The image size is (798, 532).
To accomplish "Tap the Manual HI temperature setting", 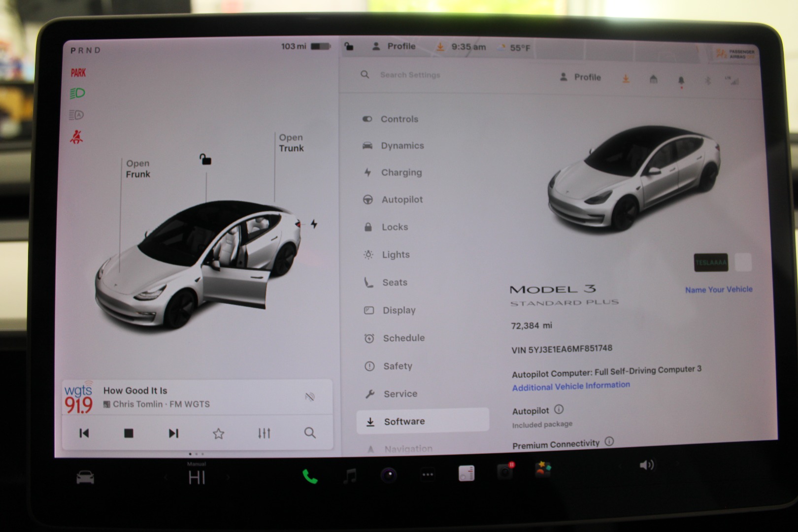I will click(x=197, y=475).
